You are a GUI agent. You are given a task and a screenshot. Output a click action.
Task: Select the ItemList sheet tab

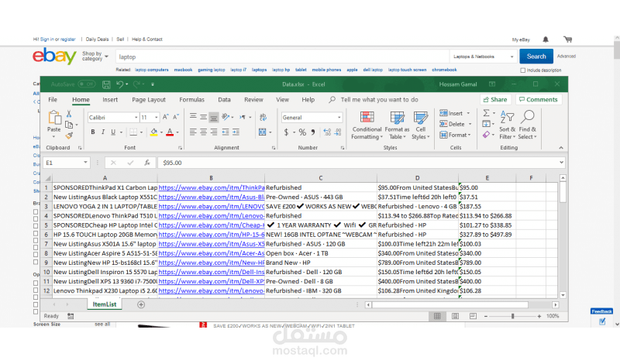[x=105, y=304]
